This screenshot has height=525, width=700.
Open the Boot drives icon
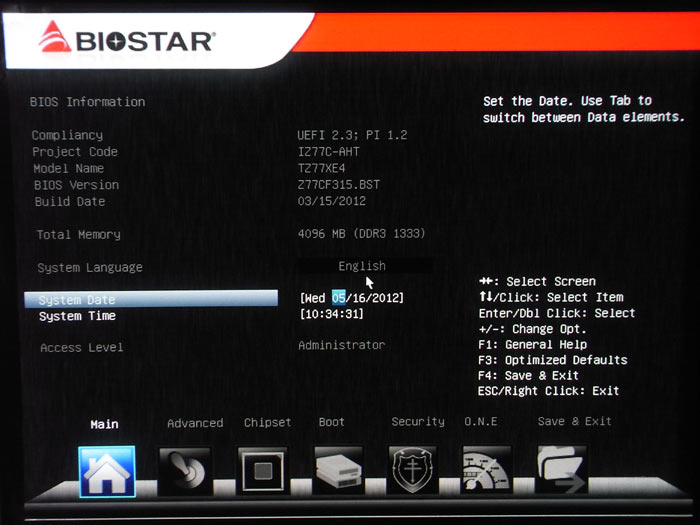[338, 470]
